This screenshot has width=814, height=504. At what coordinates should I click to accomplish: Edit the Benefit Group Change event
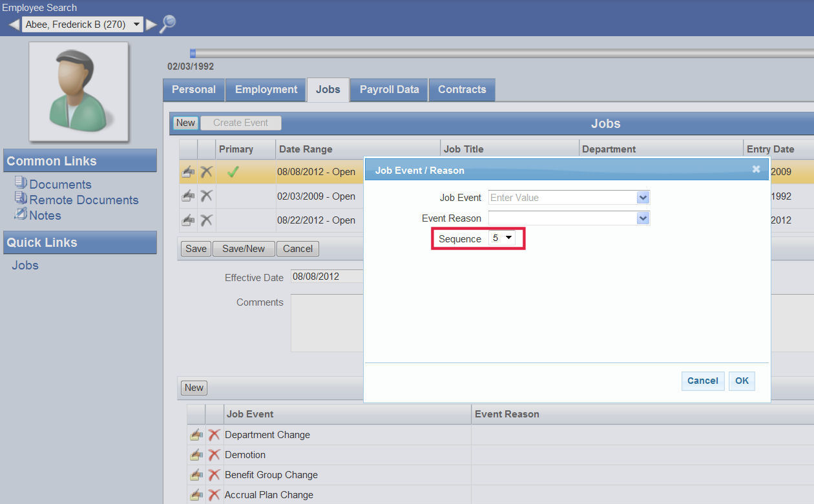click(196, 475)
